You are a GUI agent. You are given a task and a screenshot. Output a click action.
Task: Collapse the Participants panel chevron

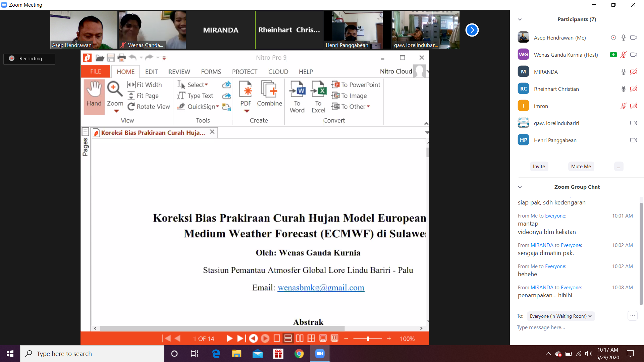(x=520, y=19)
